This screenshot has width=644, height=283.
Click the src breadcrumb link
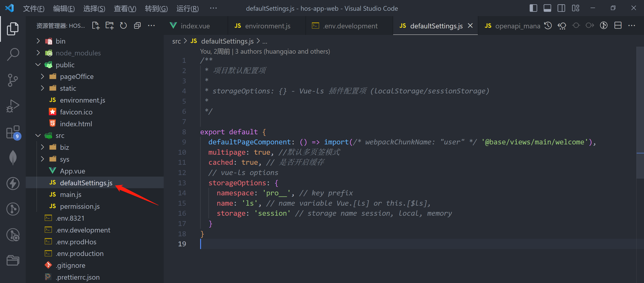point(176,41)
